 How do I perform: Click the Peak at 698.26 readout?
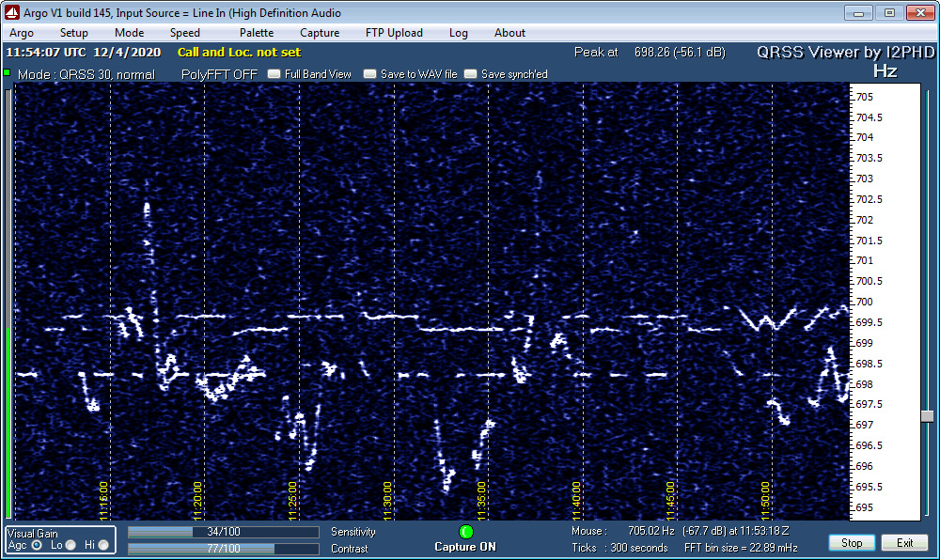[x=650, y=52]
